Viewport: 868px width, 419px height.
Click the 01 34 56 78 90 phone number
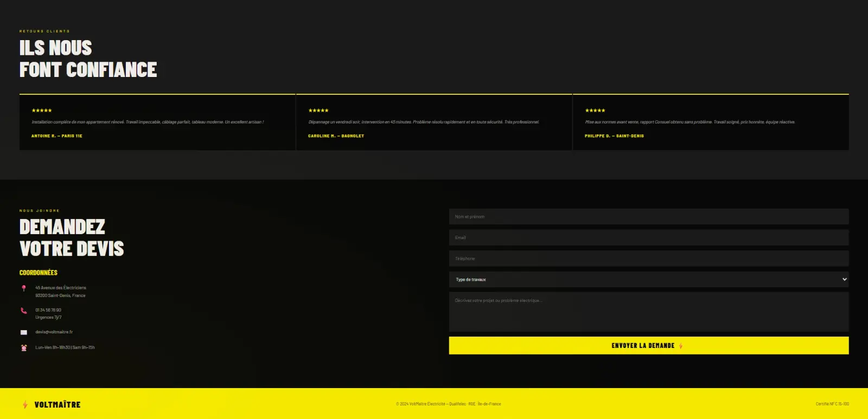(x=48, y=310)
